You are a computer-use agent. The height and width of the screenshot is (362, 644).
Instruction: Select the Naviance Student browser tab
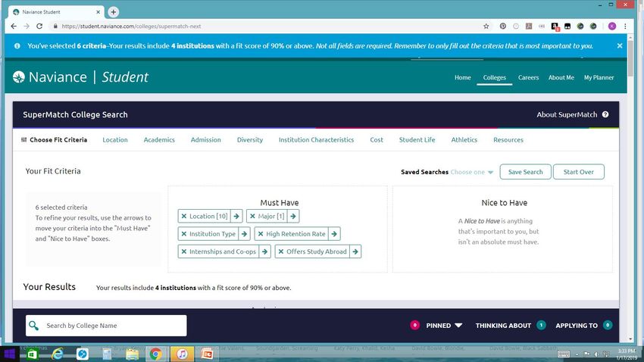[56, 12]
